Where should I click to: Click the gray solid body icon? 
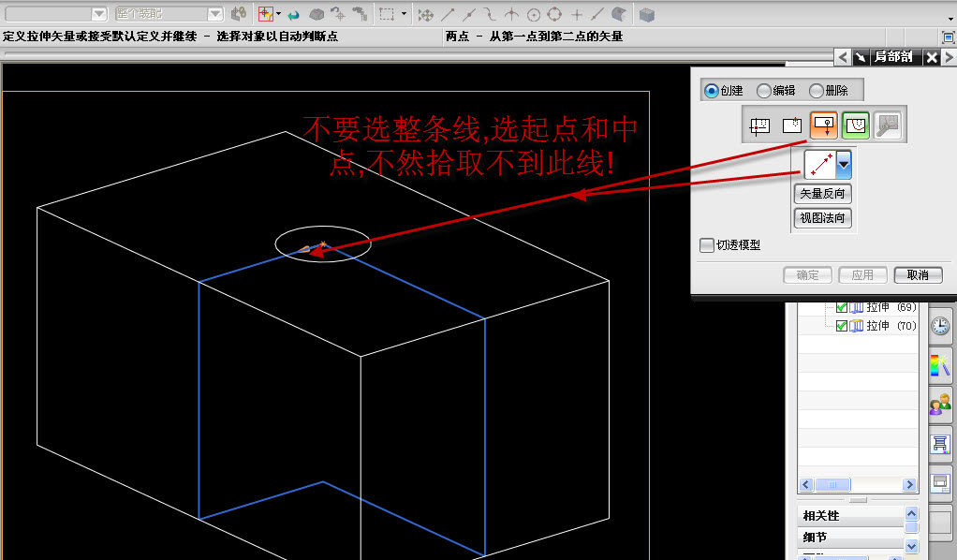(317, 14)
